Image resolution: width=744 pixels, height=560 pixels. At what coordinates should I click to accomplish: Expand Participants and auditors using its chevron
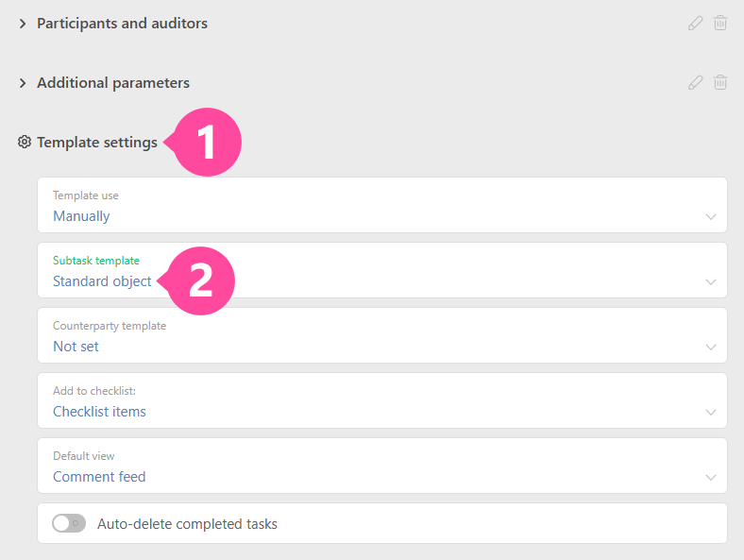(x=23, y=24)
